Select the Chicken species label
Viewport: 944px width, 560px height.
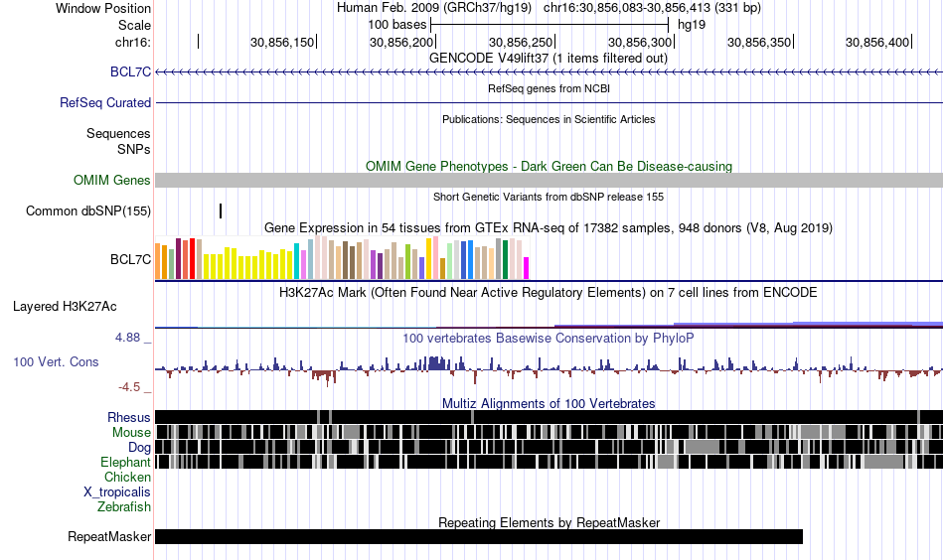(x=127, y=477)
